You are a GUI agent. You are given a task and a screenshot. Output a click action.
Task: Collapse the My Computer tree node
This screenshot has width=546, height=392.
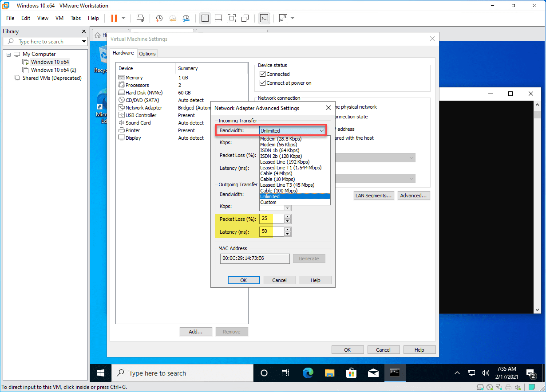click(x=8, y=54)
